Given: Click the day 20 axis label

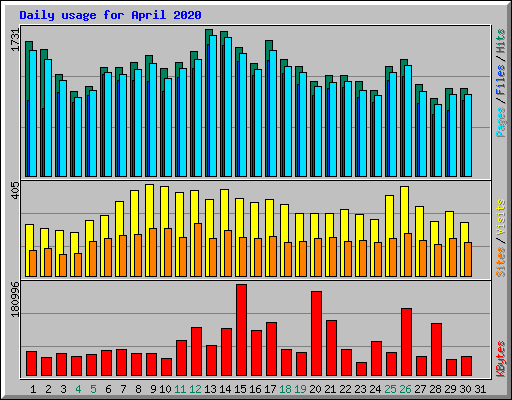Looking at the screenshot, I should tap(315, 389).
